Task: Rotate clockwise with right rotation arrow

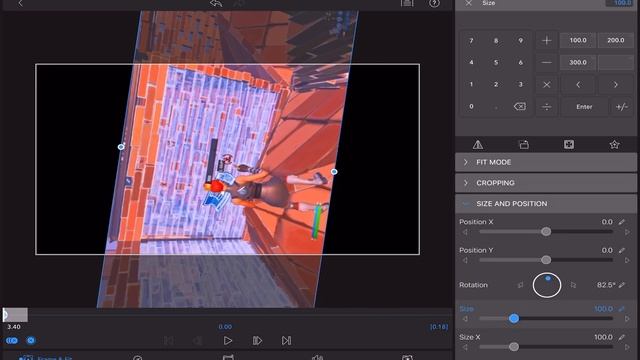Action: pyautogui.click(x=573, y=285)
